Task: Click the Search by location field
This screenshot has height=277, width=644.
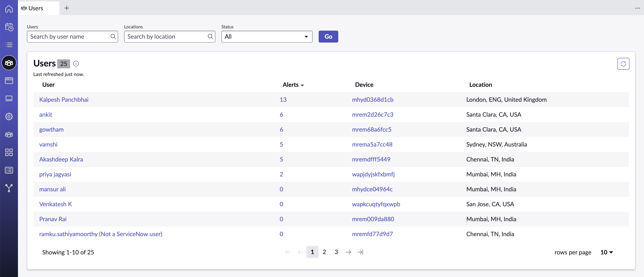Action: click(169, 37)
